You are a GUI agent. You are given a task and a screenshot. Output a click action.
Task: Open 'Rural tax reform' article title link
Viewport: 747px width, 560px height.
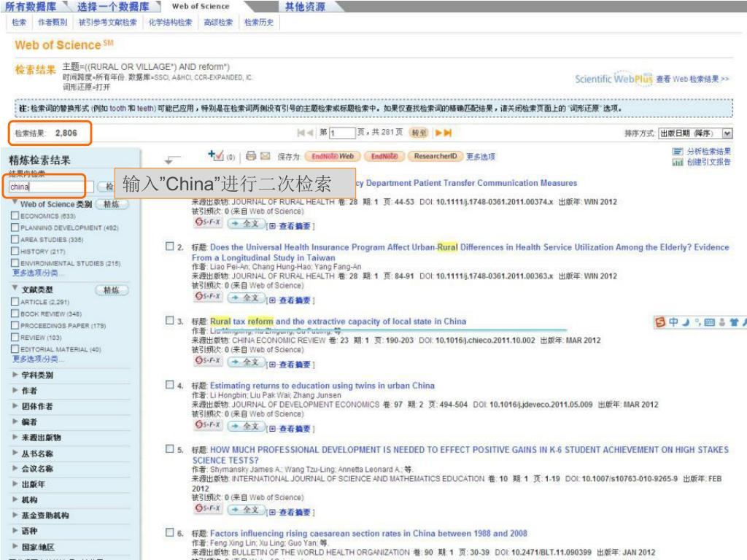click(338, 322)
